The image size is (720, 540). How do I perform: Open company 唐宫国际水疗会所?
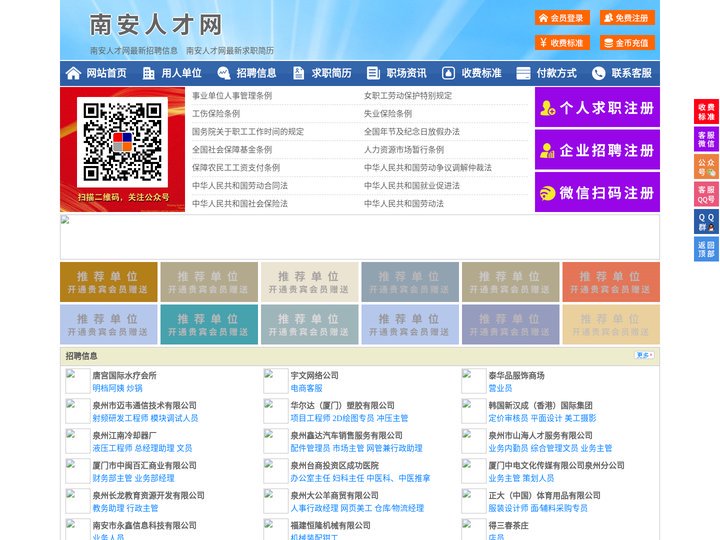pos(124,375)
